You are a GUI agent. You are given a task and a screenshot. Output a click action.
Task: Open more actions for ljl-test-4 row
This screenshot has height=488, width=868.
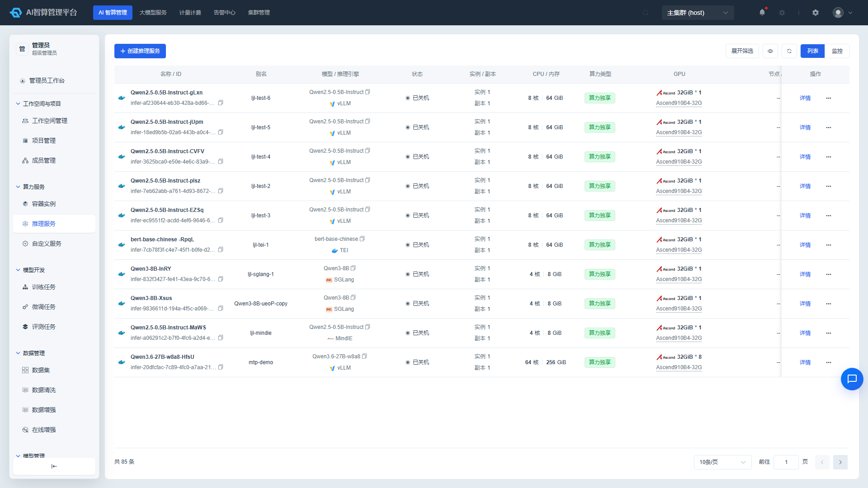[x=829, y=157]
